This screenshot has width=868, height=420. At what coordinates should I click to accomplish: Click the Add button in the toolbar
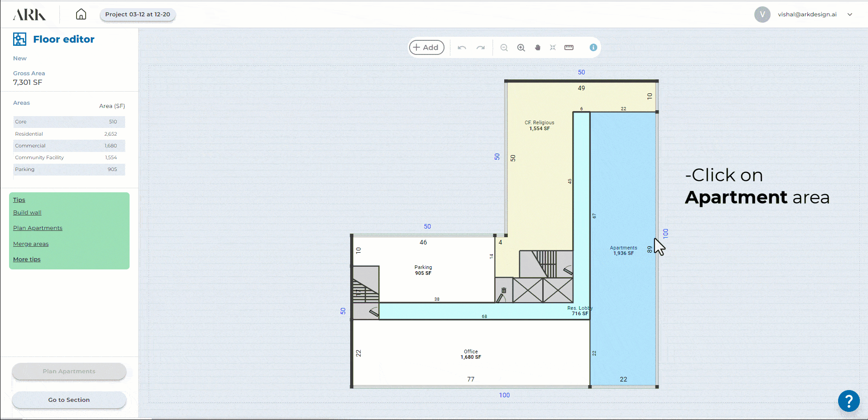pyautogui.click(x=426, y=48)
